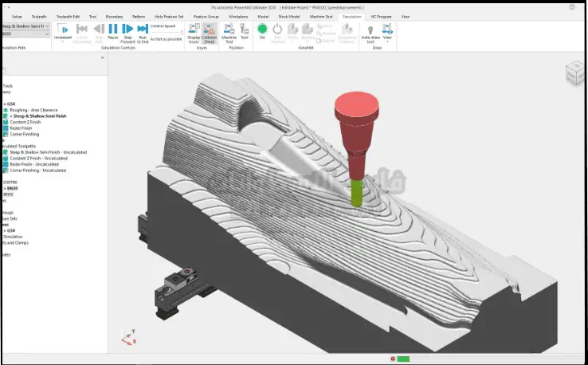
Task: Close the explorer side panel
Action: [102, 57]
